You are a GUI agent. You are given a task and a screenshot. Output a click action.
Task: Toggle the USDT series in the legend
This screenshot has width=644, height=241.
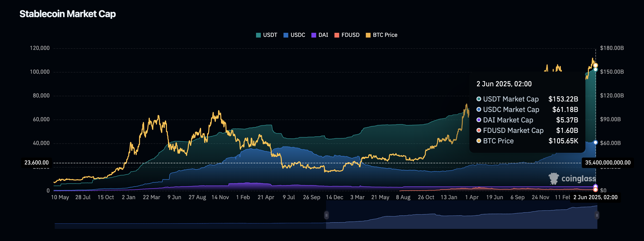click(x=267, y=35)
